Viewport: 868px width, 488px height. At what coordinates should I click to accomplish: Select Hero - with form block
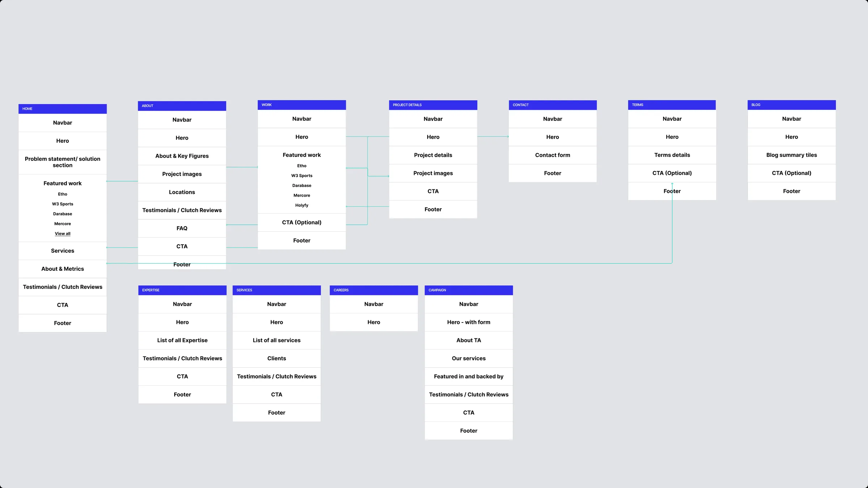(469, 322)
